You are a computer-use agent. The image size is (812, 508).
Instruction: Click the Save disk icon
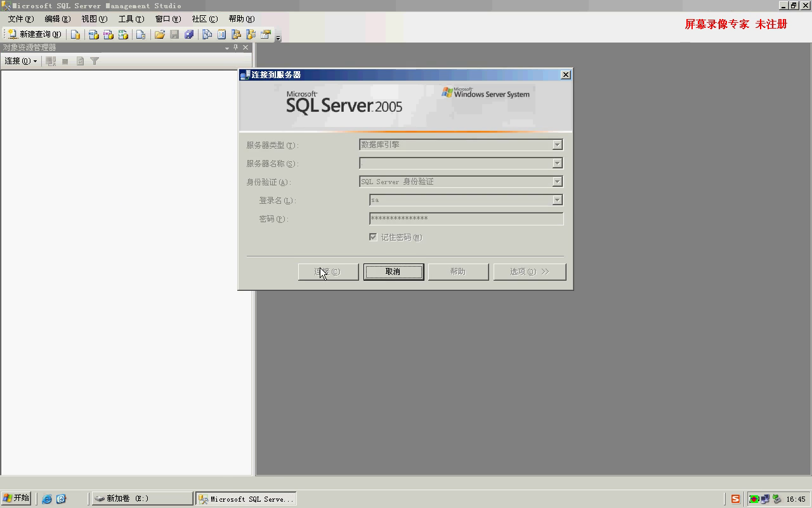174,34
